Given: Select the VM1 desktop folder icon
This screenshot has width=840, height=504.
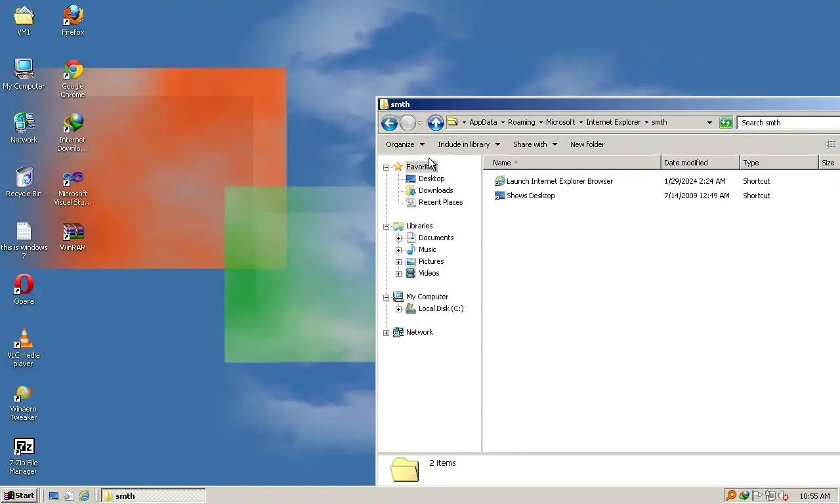Looking at the screenshot, I should [x=24, y=22].
